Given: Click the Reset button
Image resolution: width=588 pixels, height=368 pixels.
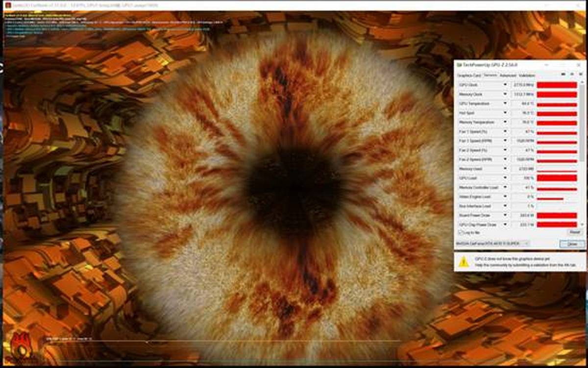Looking at the screenshot, I should [574, 232].
